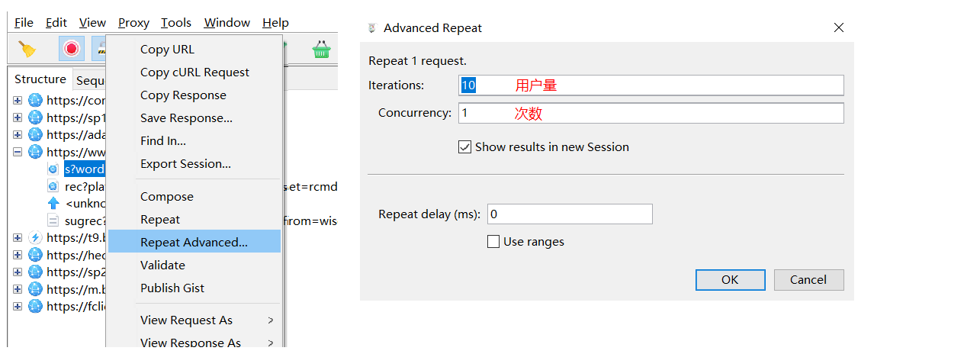Toggle the red Record button

[71, 50]
